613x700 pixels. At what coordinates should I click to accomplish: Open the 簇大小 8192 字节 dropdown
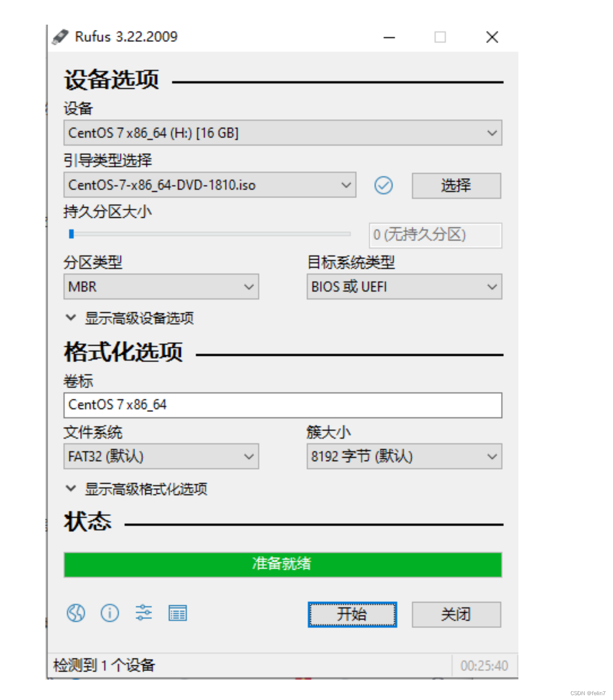coord(404,456)
